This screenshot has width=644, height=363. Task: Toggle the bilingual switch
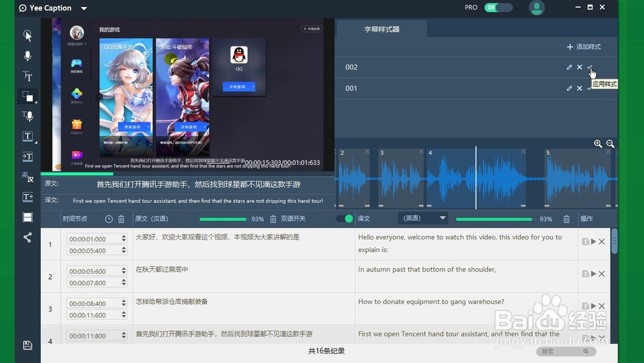(x=345, y=219)
